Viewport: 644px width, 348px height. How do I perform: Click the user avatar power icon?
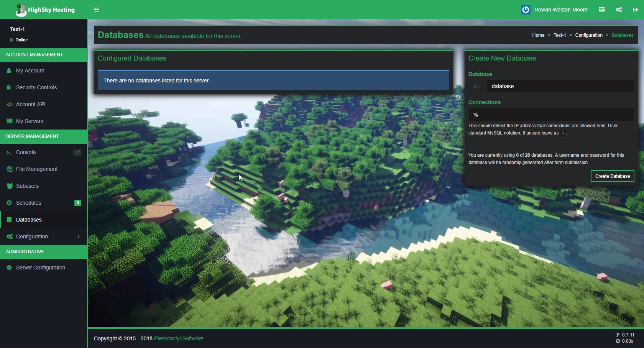(x=526, y=10)
